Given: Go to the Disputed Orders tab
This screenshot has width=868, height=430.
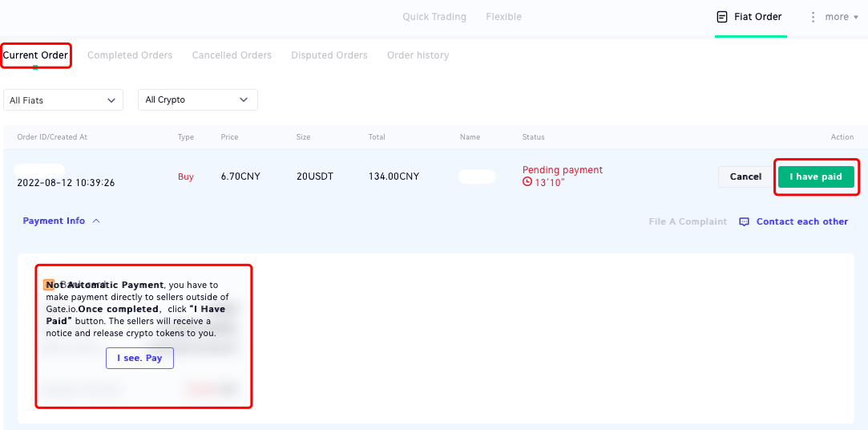Looking at the screenshot, I should (329, 55).
